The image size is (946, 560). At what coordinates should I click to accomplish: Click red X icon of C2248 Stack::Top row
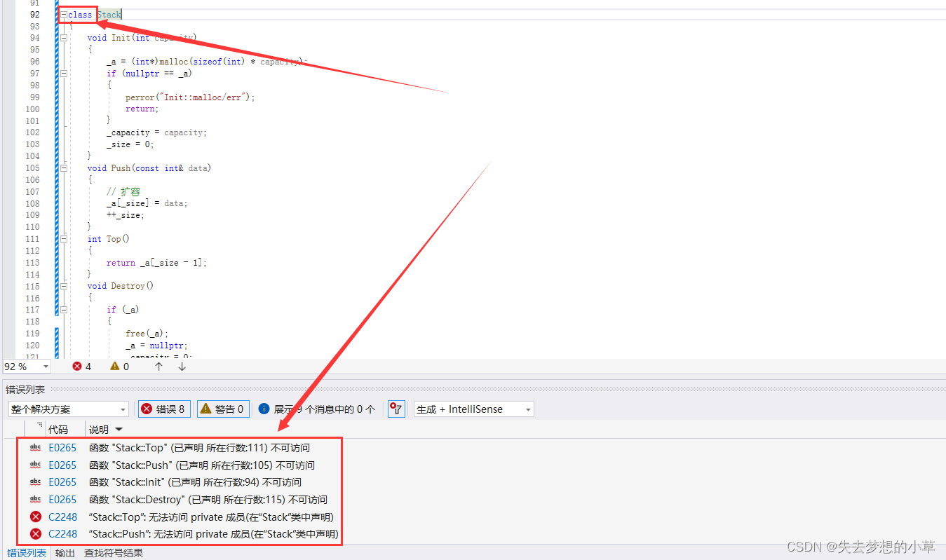[36, 517]
